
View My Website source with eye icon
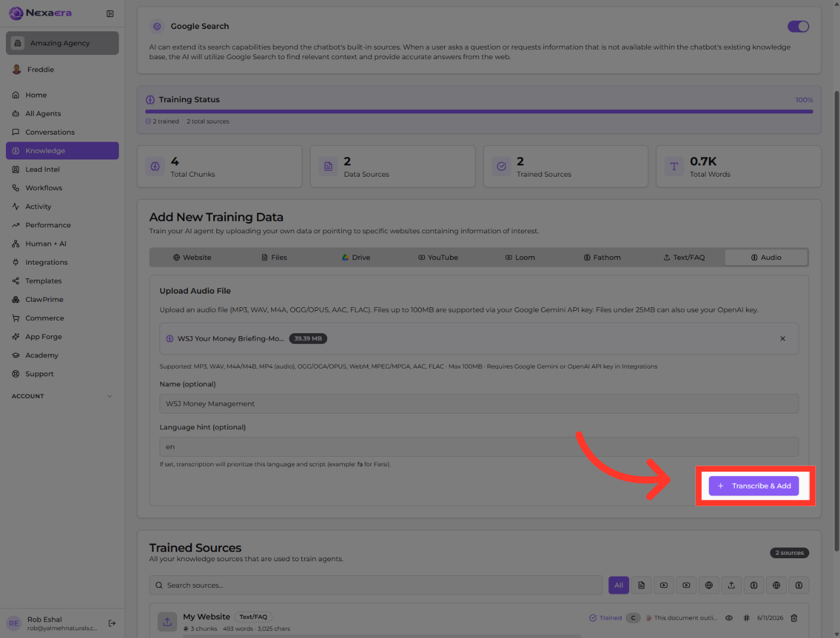click(x=729, y=618)
